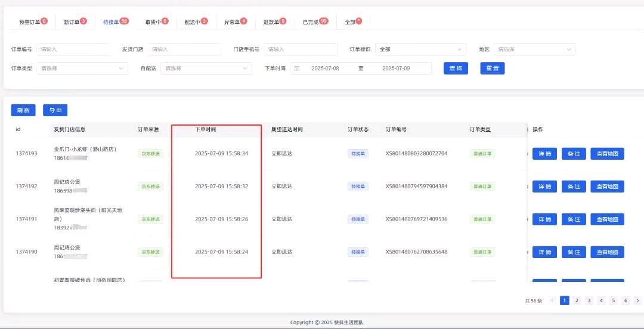Screen dimensions: 644x329
Task: Go to pagination page 3
Action: point(589,300)
